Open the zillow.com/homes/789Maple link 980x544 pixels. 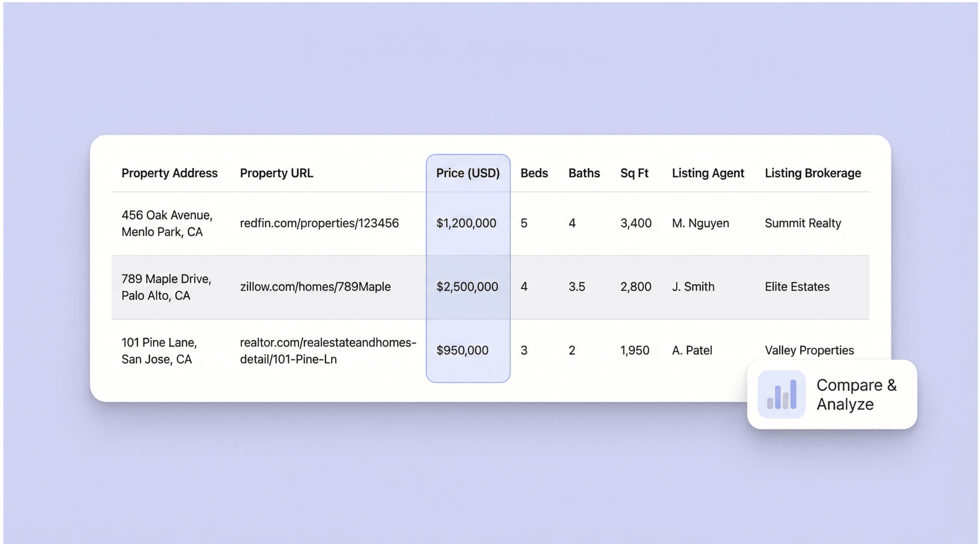click(315, 287)
